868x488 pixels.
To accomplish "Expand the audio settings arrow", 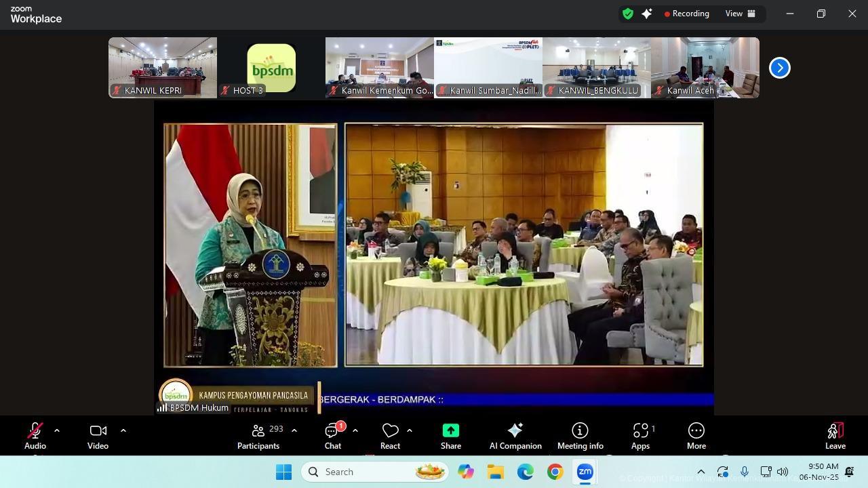I will pos(57,430).
